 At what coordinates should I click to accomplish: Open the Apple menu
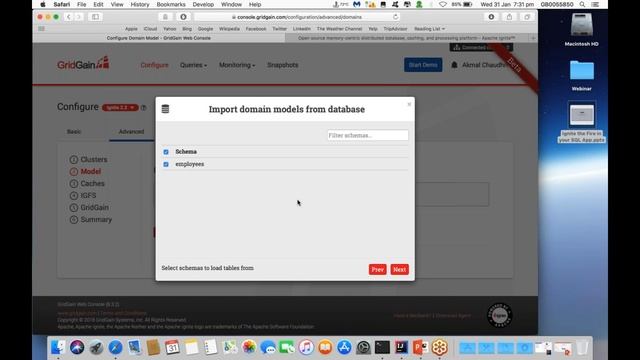(x=42, y=4)
